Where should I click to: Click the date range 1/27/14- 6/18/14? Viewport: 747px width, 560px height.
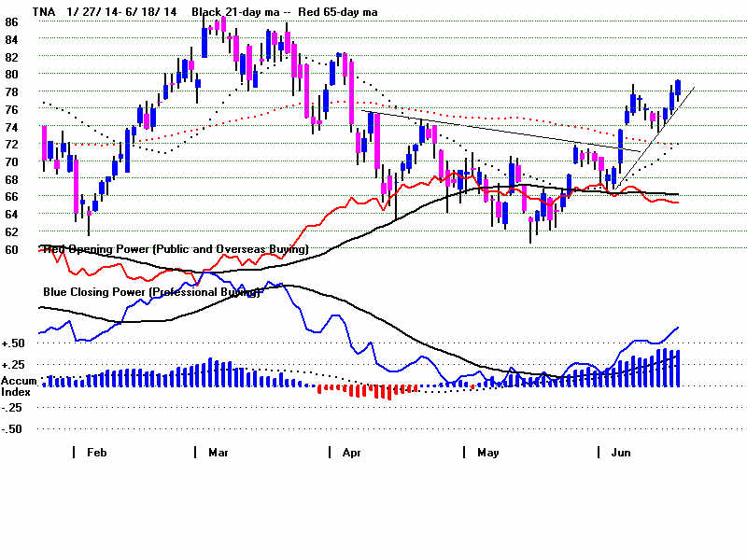coord(121,12)
